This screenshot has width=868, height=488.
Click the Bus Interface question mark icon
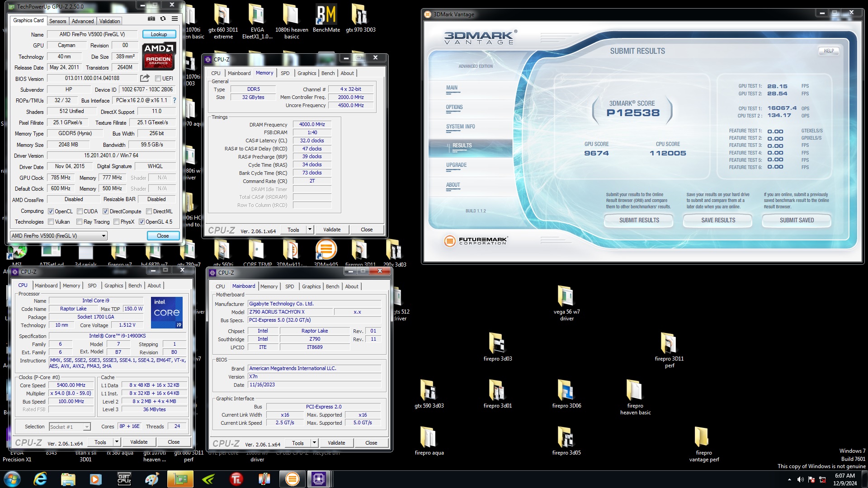pos(175,100)
